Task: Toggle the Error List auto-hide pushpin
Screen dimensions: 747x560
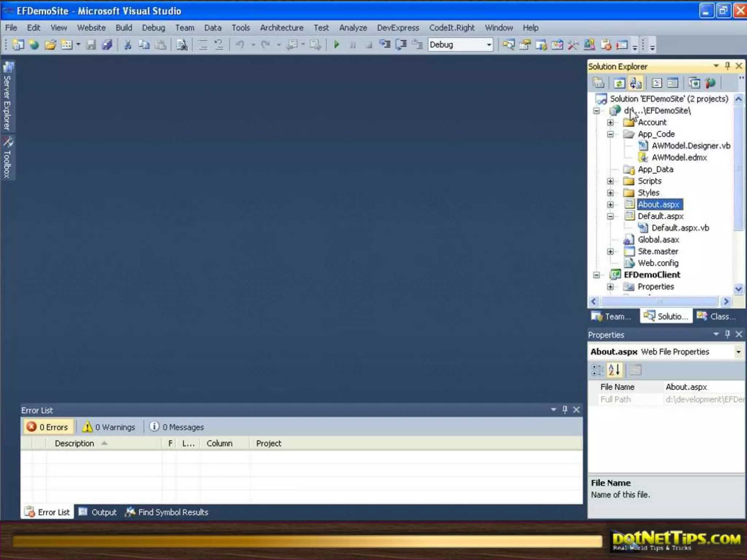Action: pyautogui.click(x=565, y=410)
